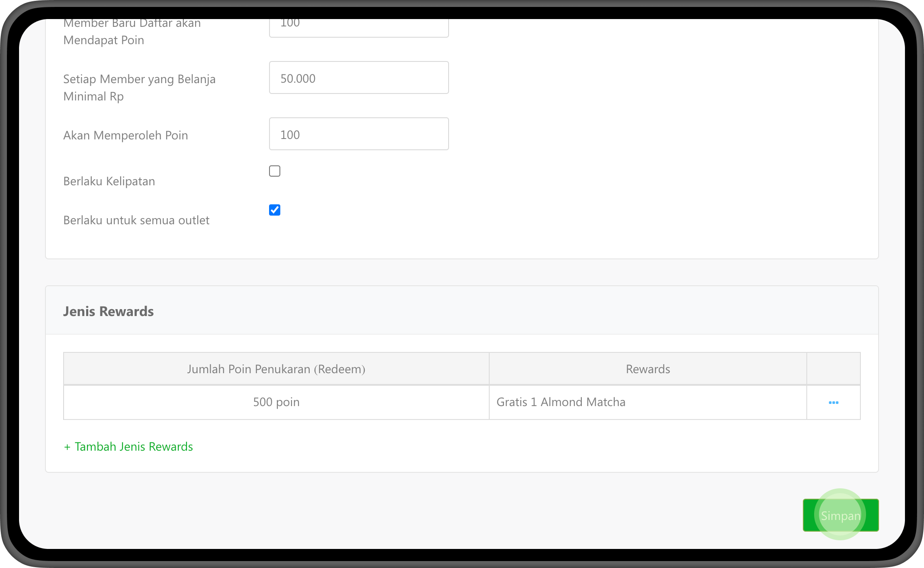Image resolution: width=924 pixels, height=568 pixels.
Task: Click the Jumlah Poin Penukaran (Redeem) column header
Action: (276, 369)
